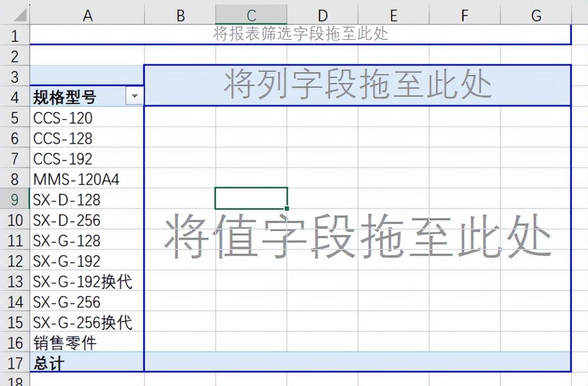Select cell SX-G-192 in row 12
The image size is (588, 386).
(87, 261)
